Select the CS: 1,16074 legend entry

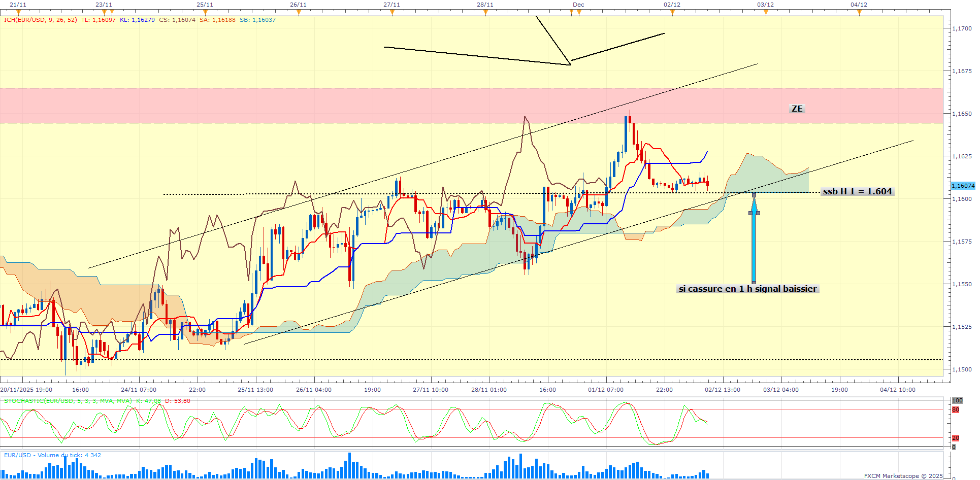pyautogui.click(x=177, y=20)
